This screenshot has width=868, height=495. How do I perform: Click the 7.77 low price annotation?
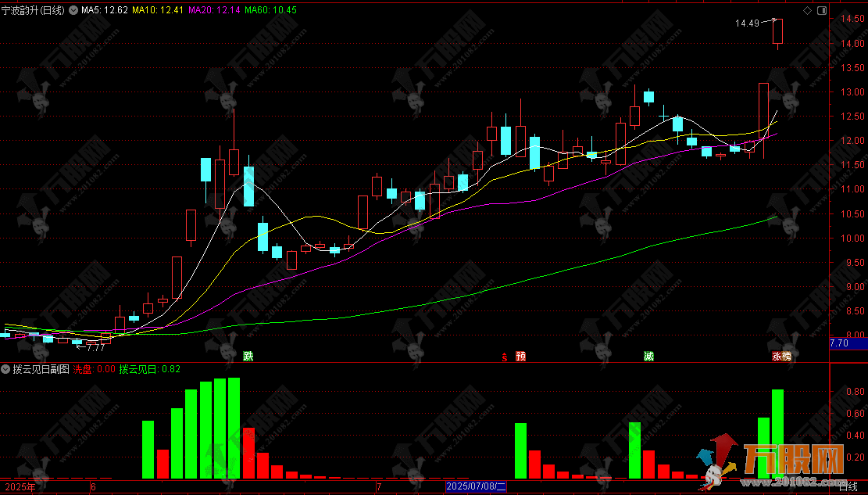click(x=96, y=347)
